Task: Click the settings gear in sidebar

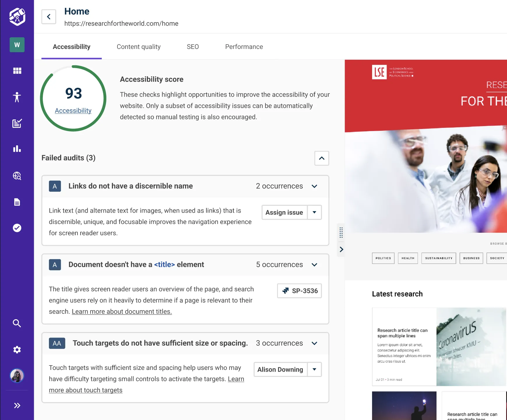Action: (x=17, y=350)
